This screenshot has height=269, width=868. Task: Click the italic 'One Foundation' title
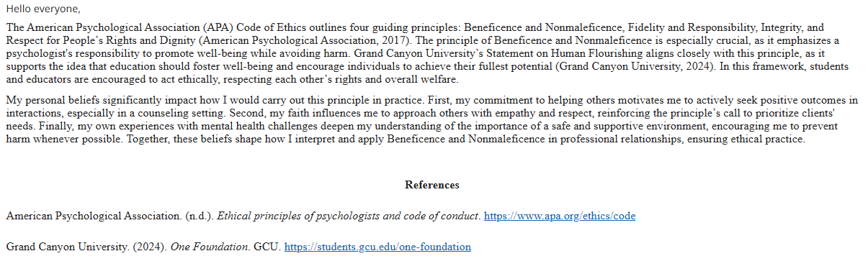point(210,247)
